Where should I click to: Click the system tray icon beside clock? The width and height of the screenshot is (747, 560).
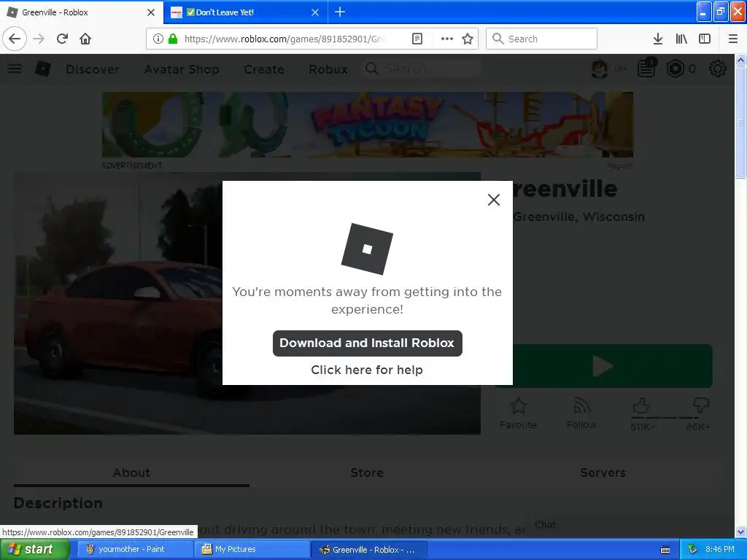click(x=692, y=550)
